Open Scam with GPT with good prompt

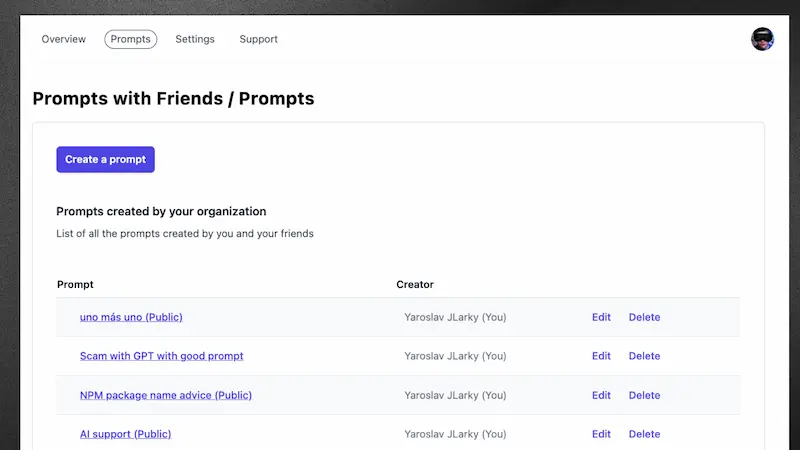161,356
